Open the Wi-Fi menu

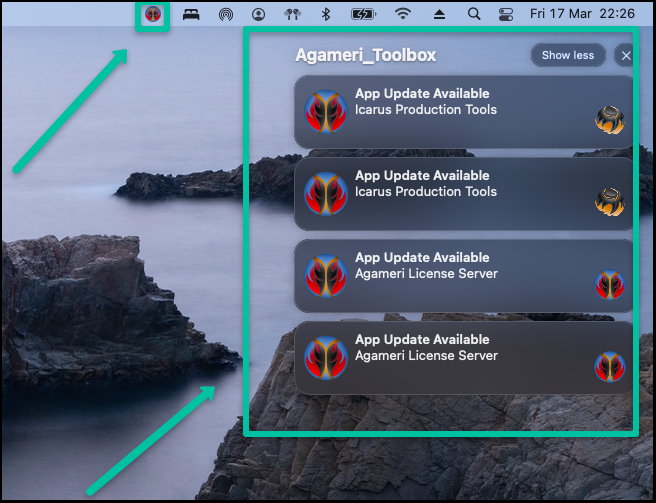tap(402, 14)
